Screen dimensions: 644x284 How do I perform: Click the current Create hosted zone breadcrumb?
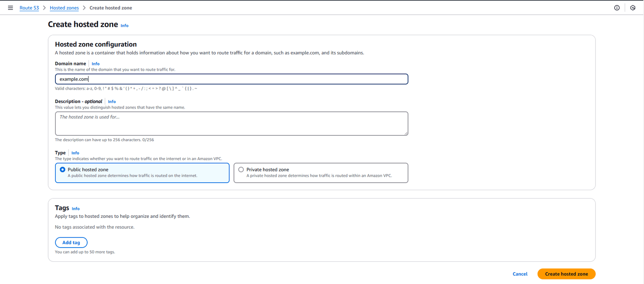[x=111, y=8]
